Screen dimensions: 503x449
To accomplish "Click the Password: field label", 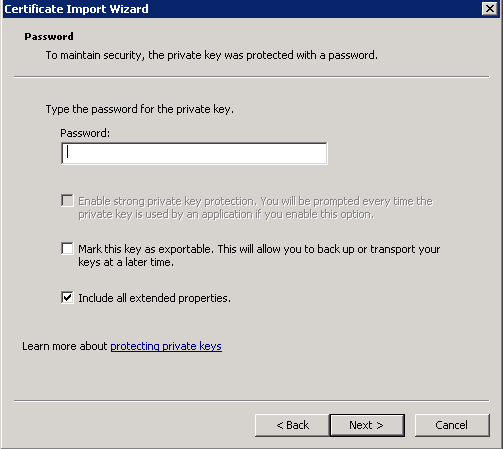I will tap(85, 133).
